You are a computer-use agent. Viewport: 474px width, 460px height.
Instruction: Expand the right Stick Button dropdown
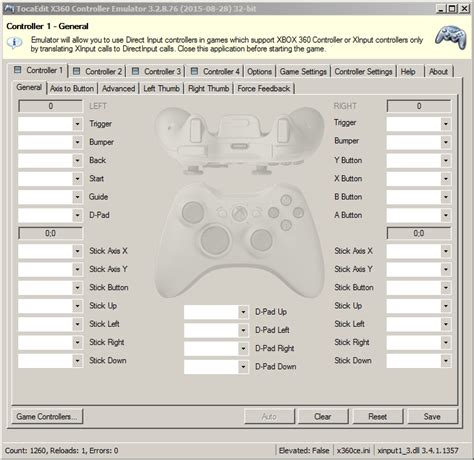point(446,288)
